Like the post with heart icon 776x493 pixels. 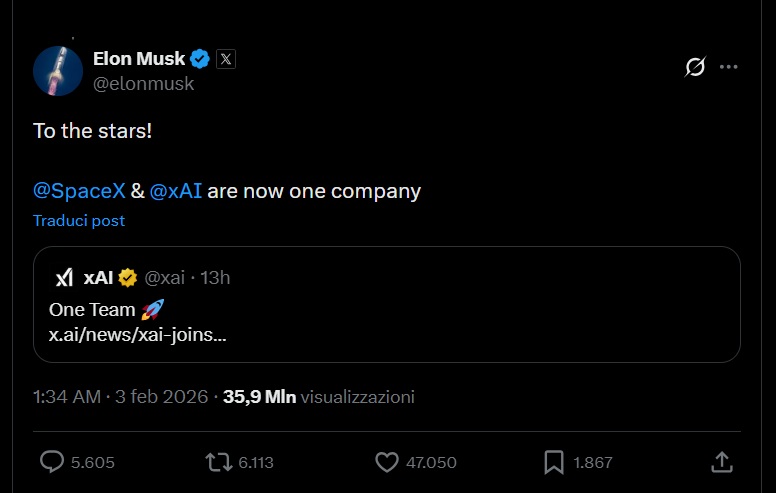click(x=387, y=462)
